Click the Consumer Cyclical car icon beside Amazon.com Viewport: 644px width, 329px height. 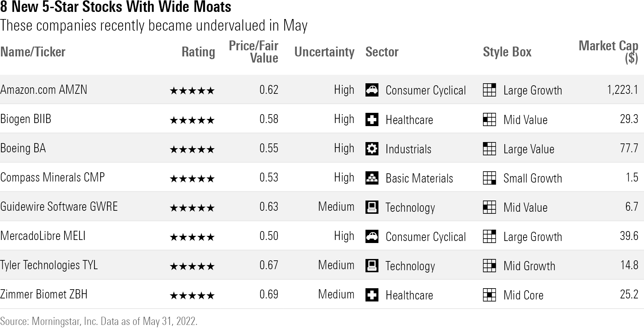click(x=372, y=90)
